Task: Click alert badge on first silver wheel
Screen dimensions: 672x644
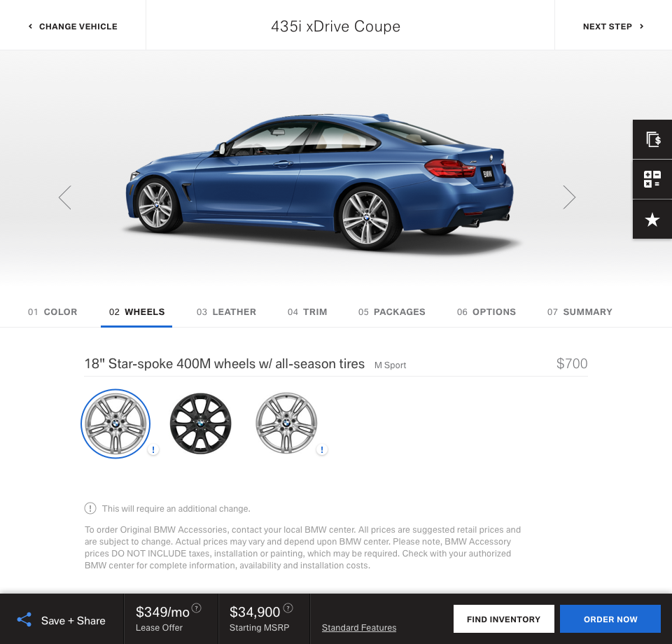Action: (x=153, y=449)
